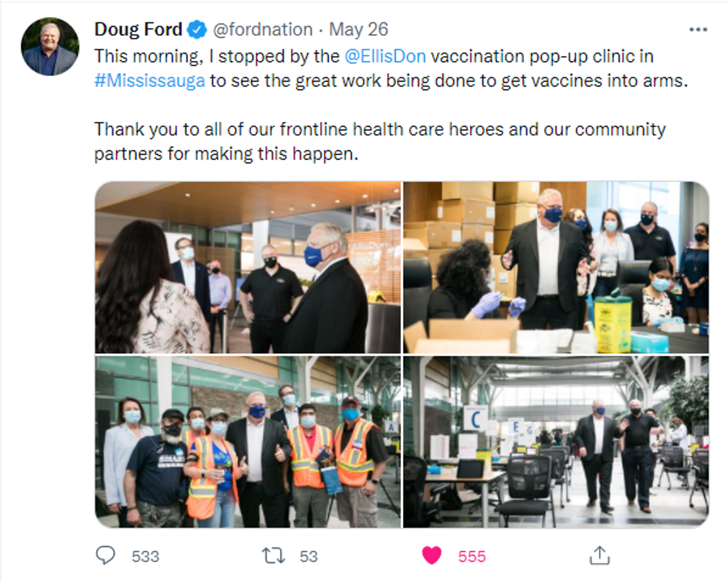View bottom-right photo of clinic walkway
The width and height of the screenshot is (728, 581).
click(556, 442)
